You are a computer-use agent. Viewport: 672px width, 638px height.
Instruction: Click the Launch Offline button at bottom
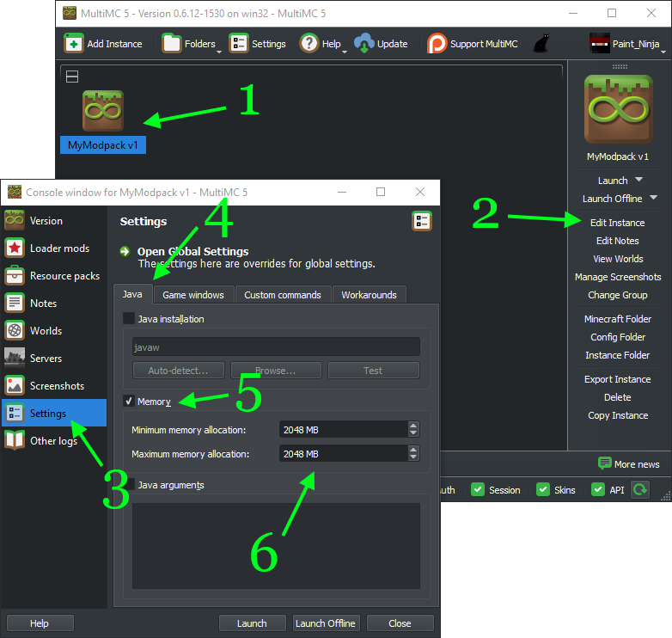coord(327,623)
